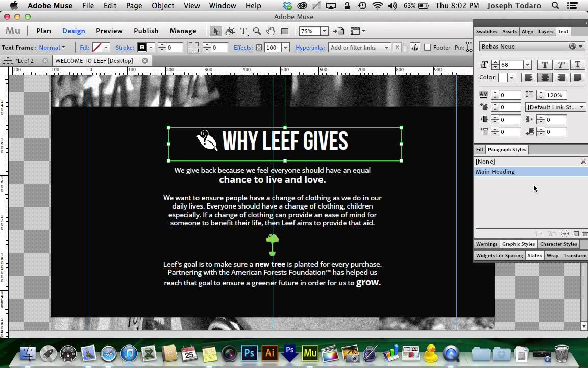Open Add or filter links combo box
This screenshot has width=588, height=368.
359,48
